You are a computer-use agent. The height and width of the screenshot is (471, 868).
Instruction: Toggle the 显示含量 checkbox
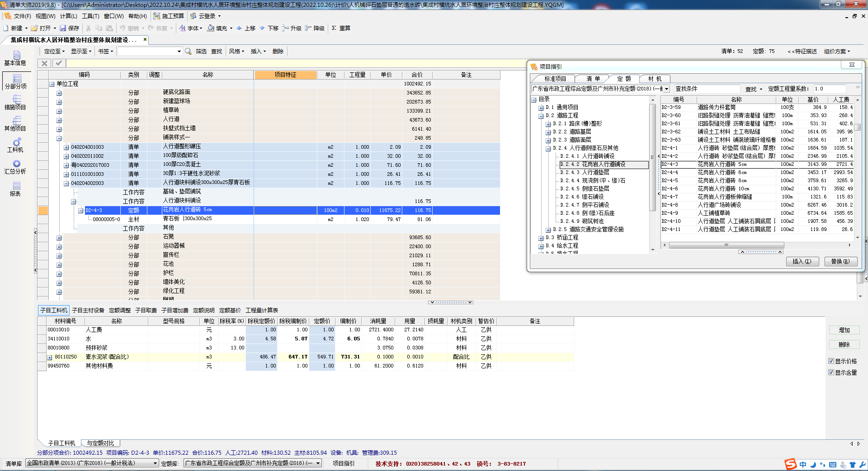pos(831,372)
